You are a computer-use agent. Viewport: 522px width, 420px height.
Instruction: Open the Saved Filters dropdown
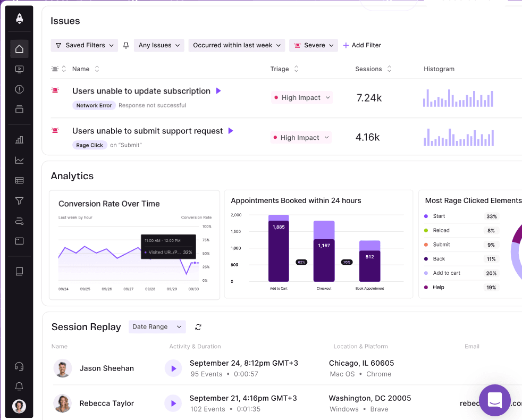coord(84,46)
